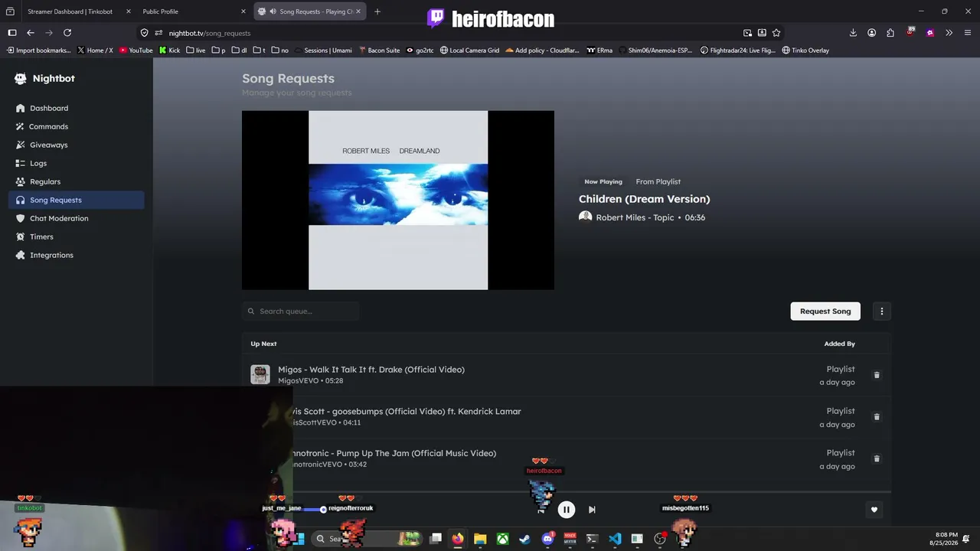980x551 pixels.
Task: Open the Dashboard page in Nightbot sidebar
Action: coord(49,108)
